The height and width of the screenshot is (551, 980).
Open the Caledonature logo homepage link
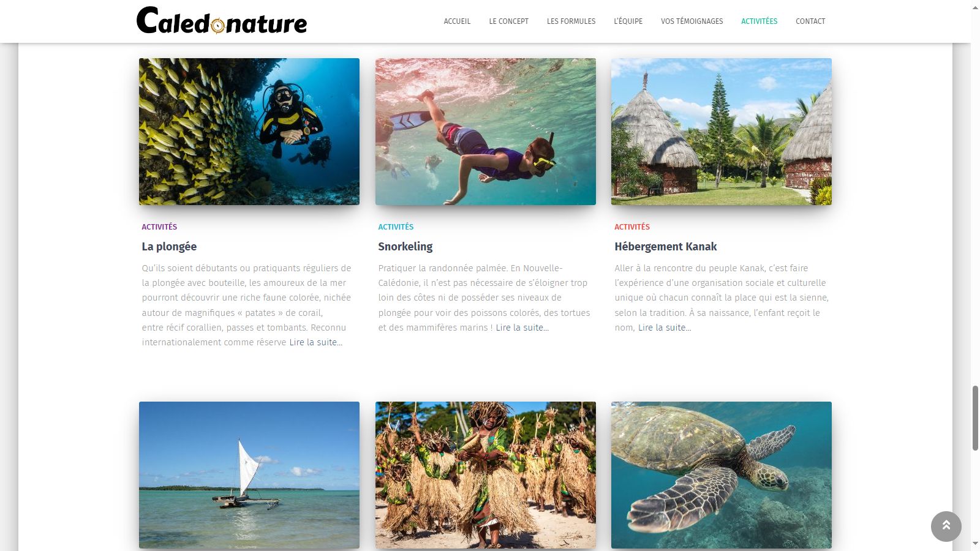pos(222,20)
